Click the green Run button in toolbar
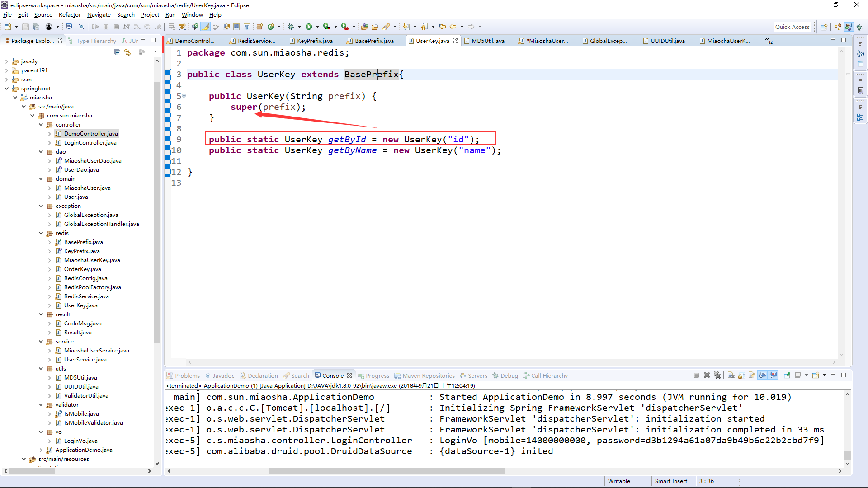 309,27
